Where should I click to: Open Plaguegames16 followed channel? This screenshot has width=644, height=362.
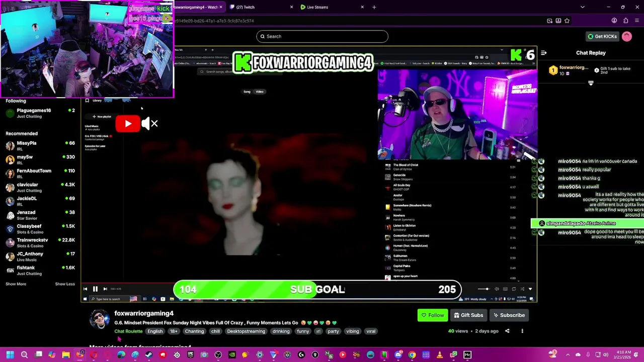[x=40, y=113]
